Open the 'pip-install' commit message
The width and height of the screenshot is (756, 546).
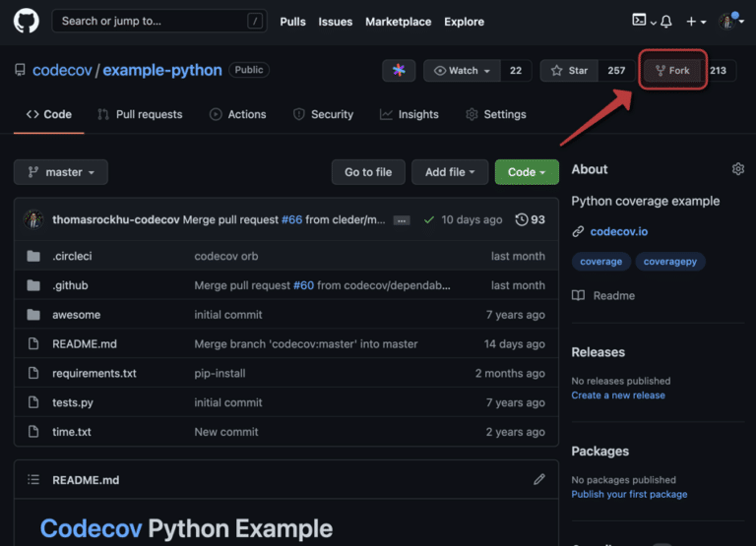[220, 373]
